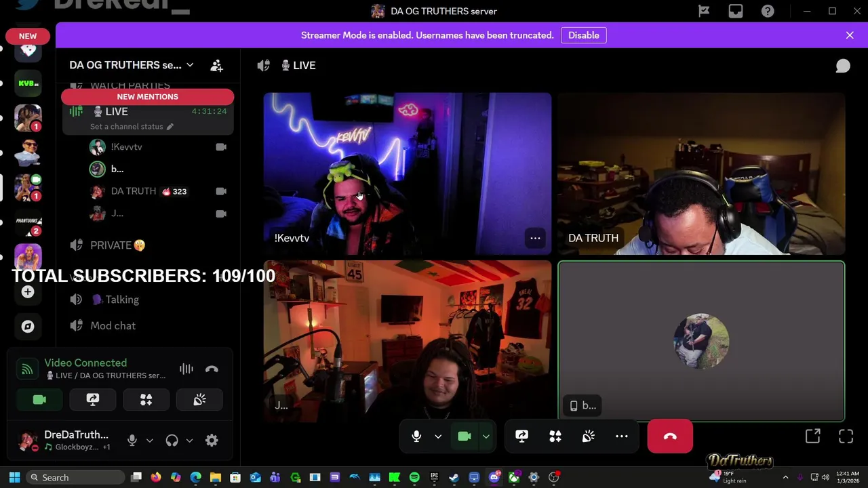Open the voice connection signal details icon
Screen dimensions: 868x488
27,369
